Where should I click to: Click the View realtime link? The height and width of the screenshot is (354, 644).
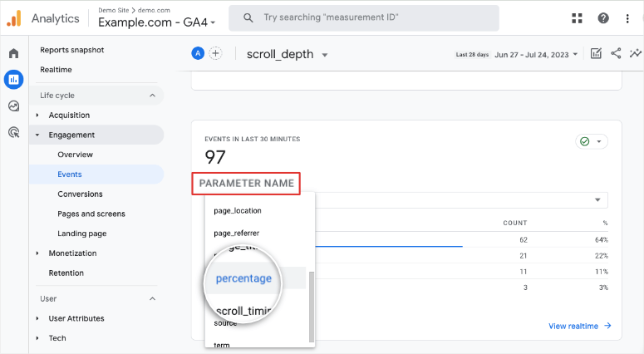(573, 326)
